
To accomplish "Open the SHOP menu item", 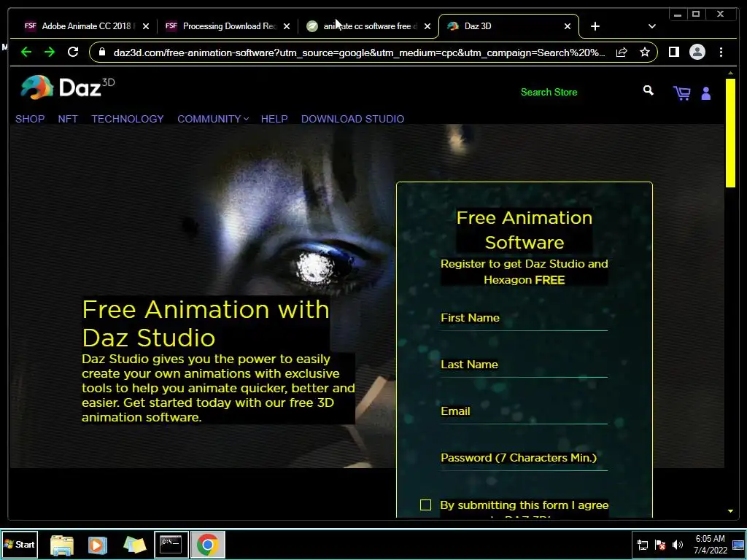I will pos(30,119).
